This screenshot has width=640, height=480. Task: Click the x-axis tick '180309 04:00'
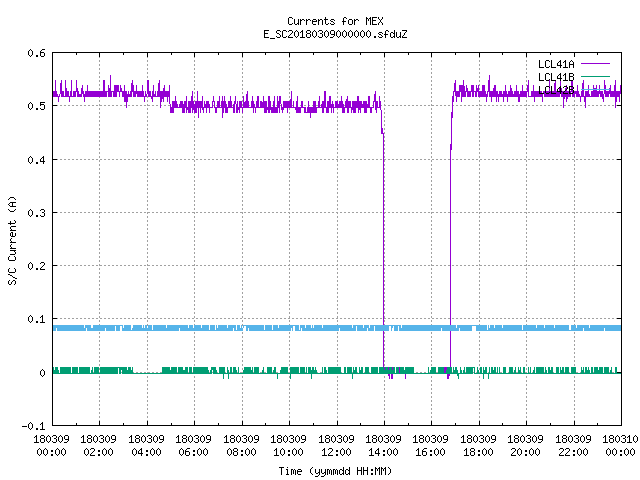[146, 446]
